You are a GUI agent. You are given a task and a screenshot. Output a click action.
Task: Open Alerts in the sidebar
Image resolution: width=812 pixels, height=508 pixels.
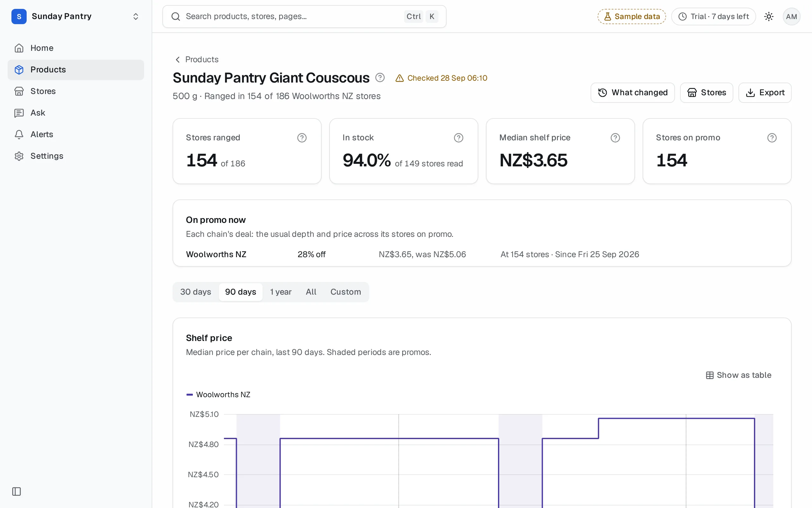tap(76, 134)
